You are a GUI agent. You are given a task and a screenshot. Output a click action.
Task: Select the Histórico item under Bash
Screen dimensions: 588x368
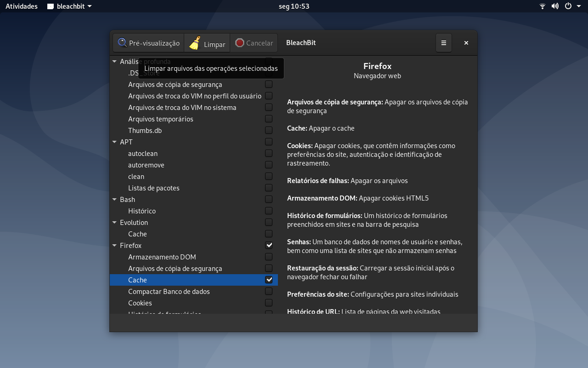[x=142, y=211]
